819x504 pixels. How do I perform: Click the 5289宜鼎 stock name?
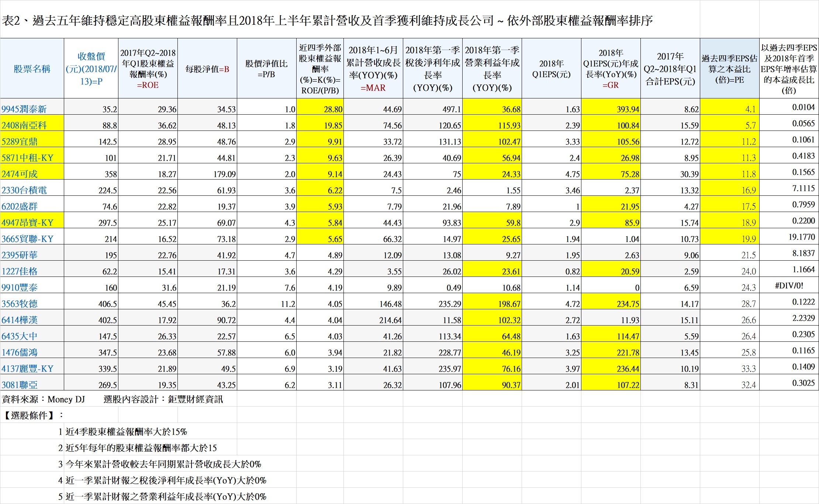(x=32, y=139)
